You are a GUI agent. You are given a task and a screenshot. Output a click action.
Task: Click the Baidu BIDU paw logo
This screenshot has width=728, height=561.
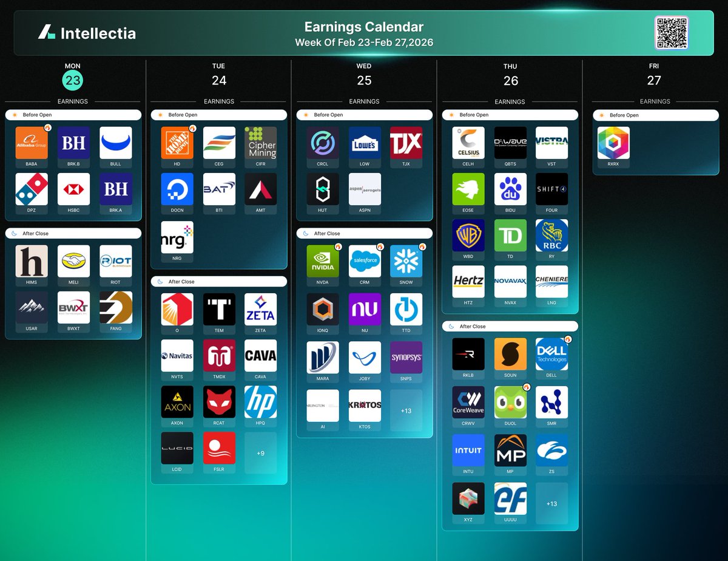pos(510,189)
